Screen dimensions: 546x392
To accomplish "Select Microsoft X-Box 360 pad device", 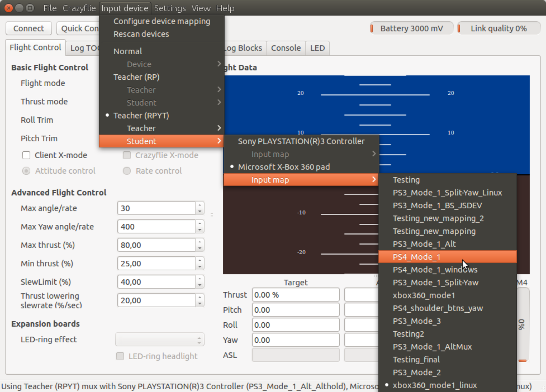I will coord(284,167).
